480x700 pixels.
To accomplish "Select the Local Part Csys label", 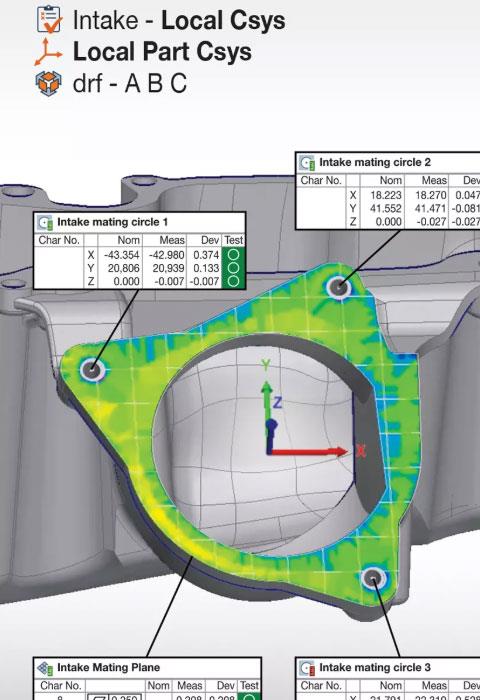I will click(x=162, y=51).
